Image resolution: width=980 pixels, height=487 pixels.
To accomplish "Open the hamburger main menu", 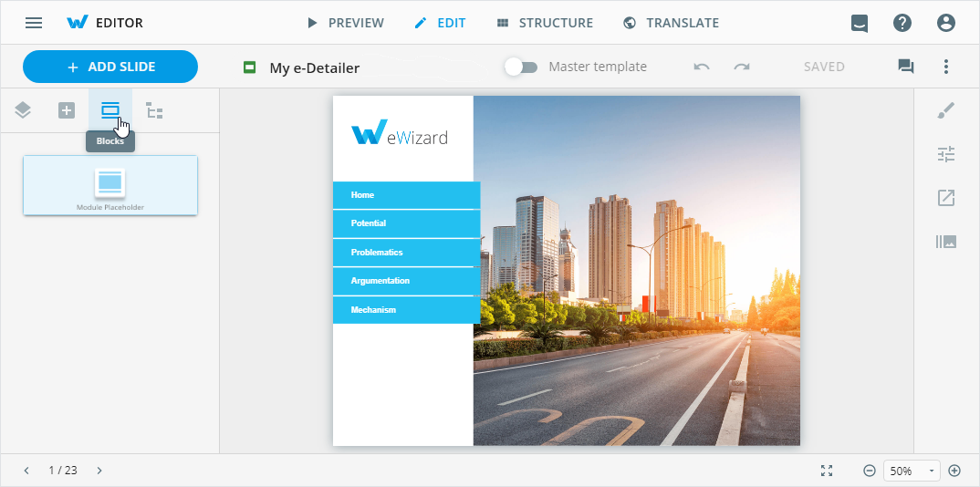I will point(34,23).
